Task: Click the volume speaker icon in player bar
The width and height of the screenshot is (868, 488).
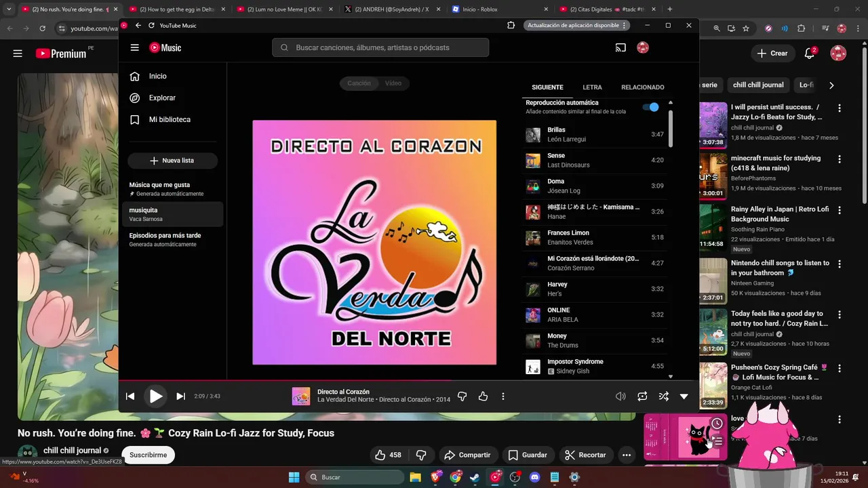Action: [x=620, y=396]
